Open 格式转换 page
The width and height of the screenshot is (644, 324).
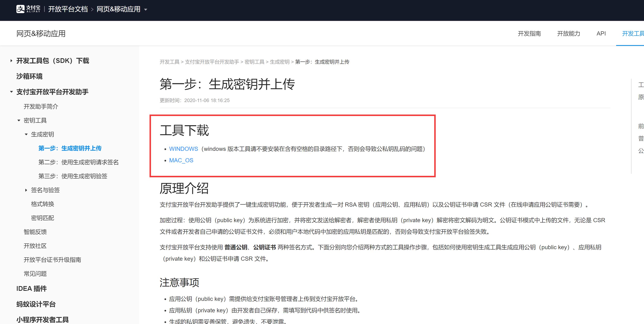[42, 204]
